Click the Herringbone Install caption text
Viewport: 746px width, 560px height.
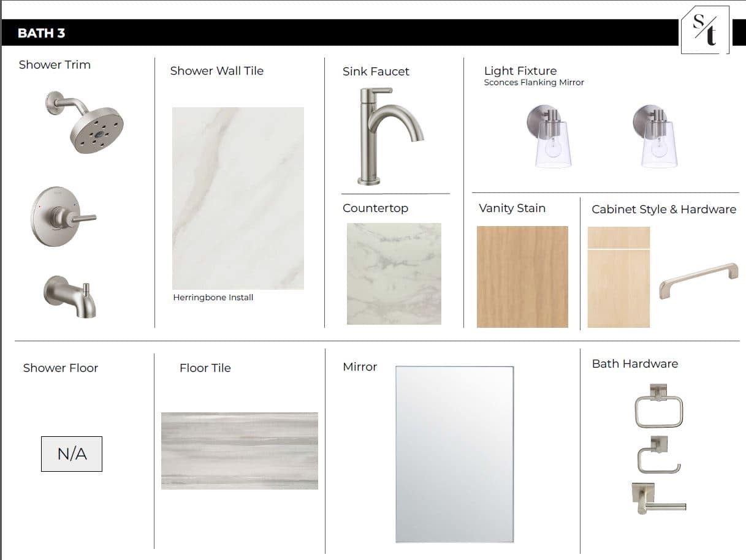213,297
